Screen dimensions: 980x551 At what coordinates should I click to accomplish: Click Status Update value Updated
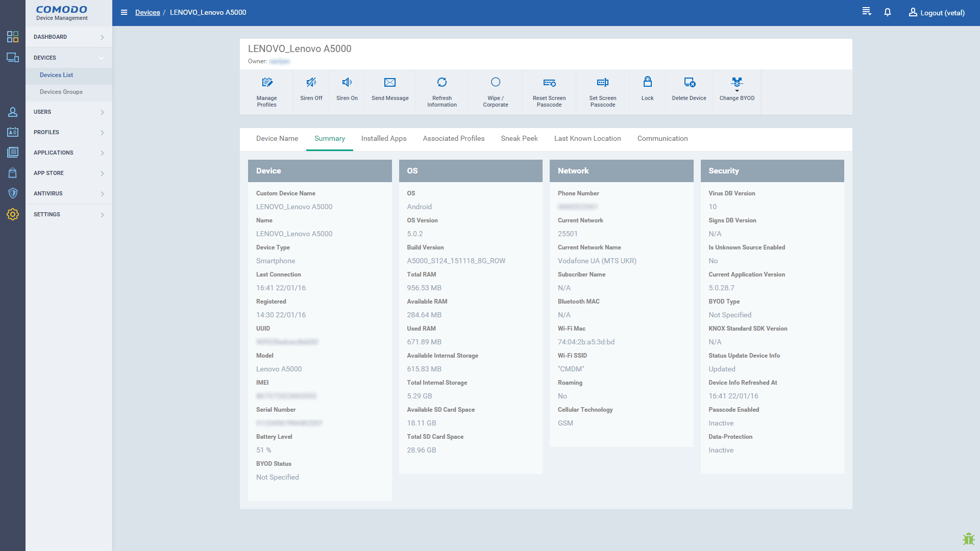[x=722, y=369]
